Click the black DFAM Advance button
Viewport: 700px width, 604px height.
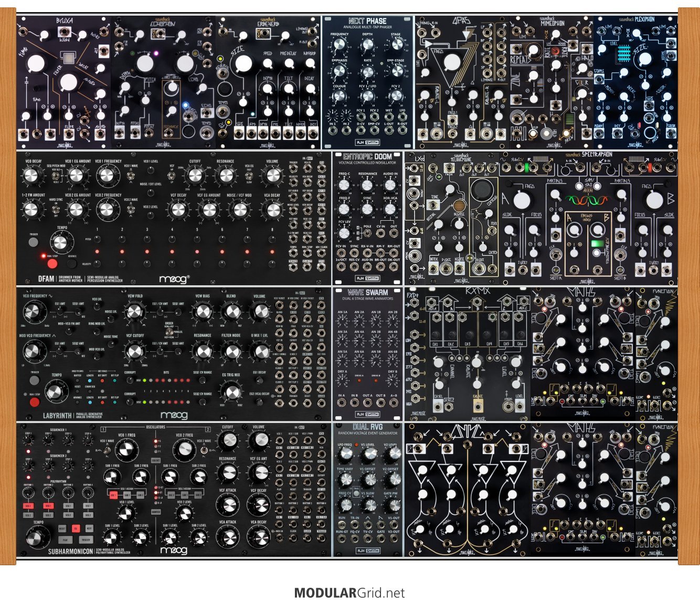(x=72, y=264)
